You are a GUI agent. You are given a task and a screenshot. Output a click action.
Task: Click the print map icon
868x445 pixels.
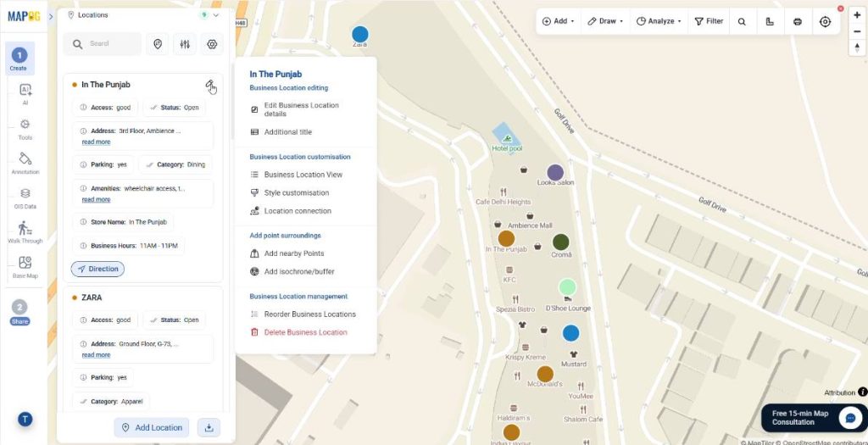797,21
